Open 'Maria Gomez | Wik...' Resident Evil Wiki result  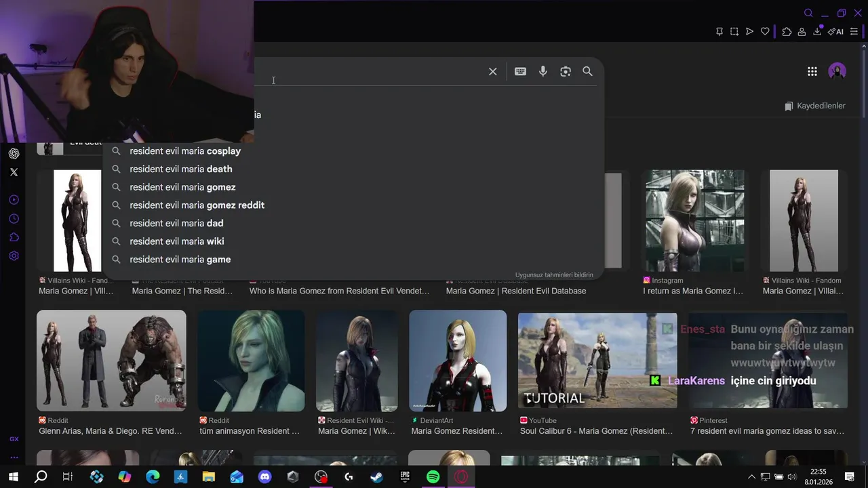click(357, 431)
